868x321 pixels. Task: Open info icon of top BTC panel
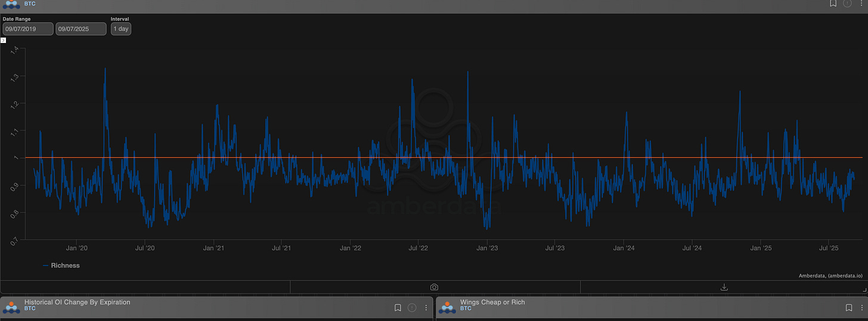coord(847,3)
